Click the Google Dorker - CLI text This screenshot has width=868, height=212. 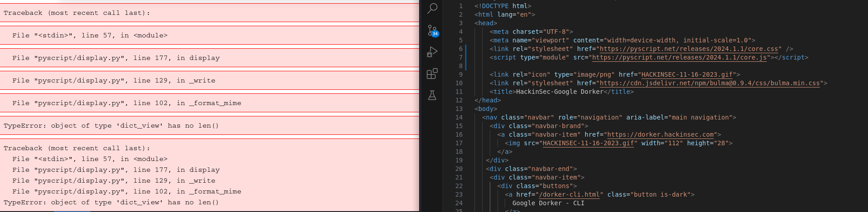(548, 203)
